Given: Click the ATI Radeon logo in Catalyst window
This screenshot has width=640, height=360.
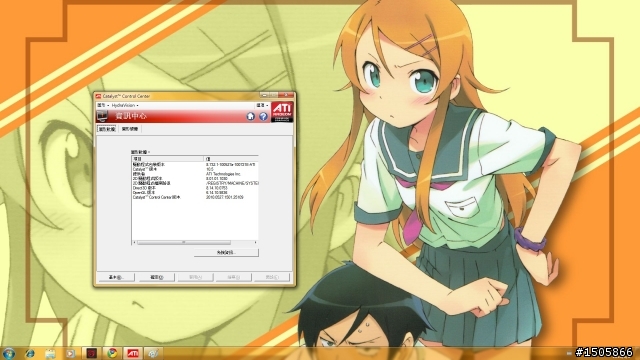Looking at the screenshot, I should pyautogui.click(x=282, y=112).
